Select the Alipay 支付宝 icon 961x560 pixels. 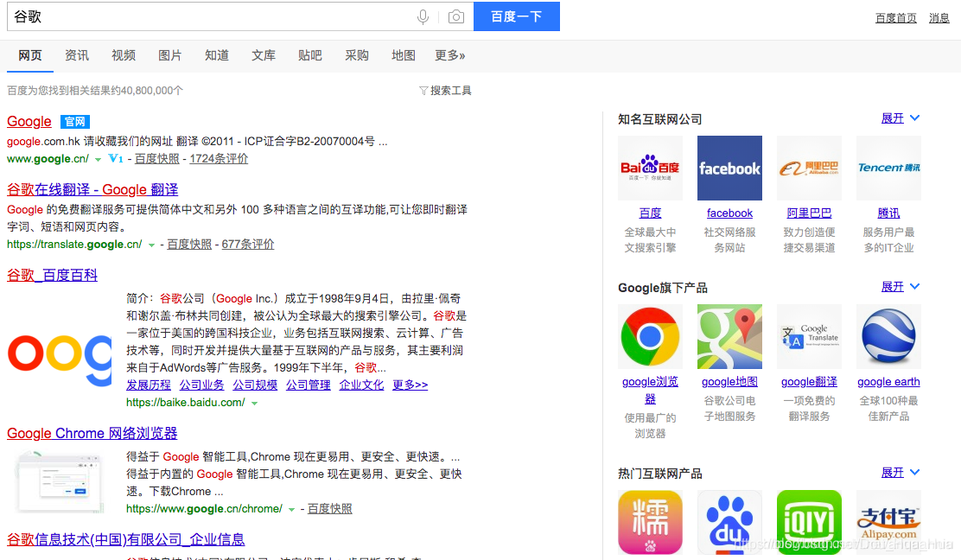pyautogui.click(x=888, y=522)
